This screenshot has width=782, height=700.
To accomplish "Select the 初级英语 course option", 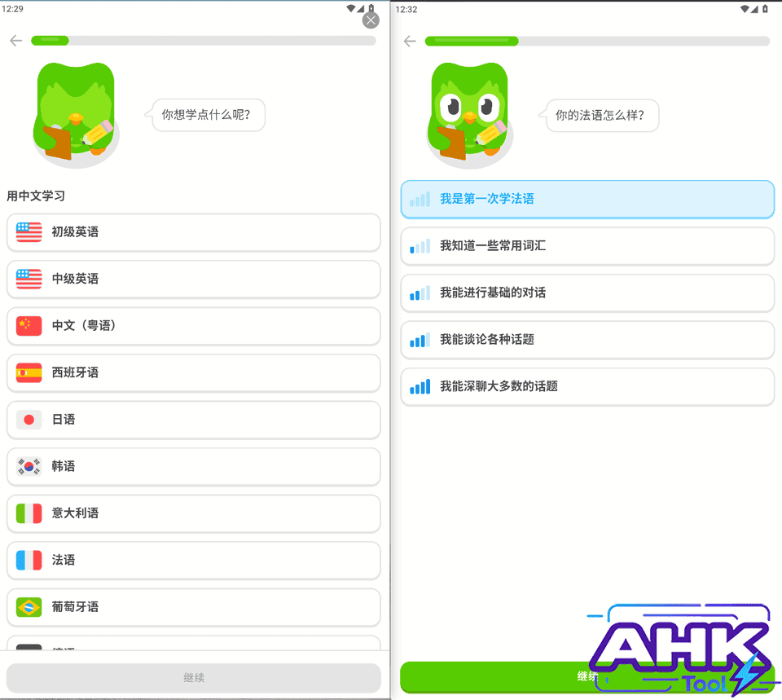I will 194,232.
